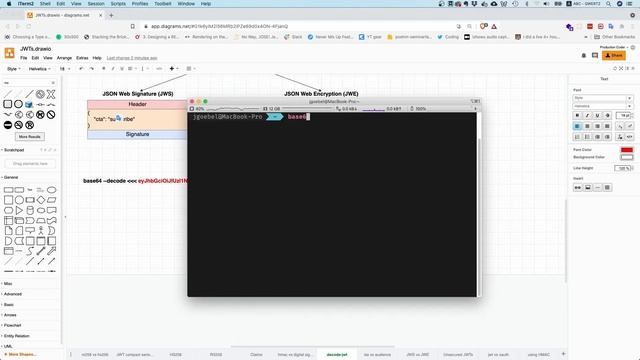The height and width of the screenshot is (360, 640).
Task: Switch to the JWS vs JWE page tab
Action: coord(417,354)
